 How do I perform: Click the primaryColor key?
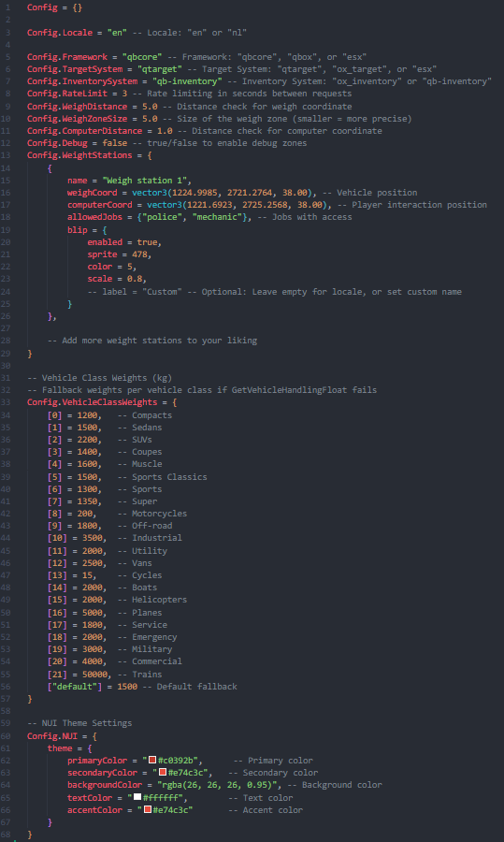coord(97,761)
